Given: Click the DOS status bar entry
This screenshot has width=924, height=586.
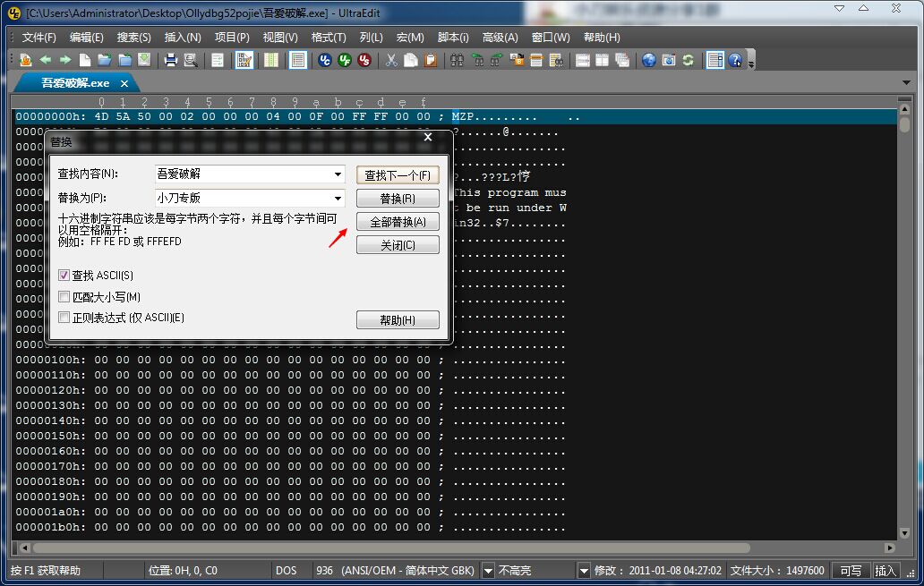Looking at the screenshot, I should [x=287, y=571].
